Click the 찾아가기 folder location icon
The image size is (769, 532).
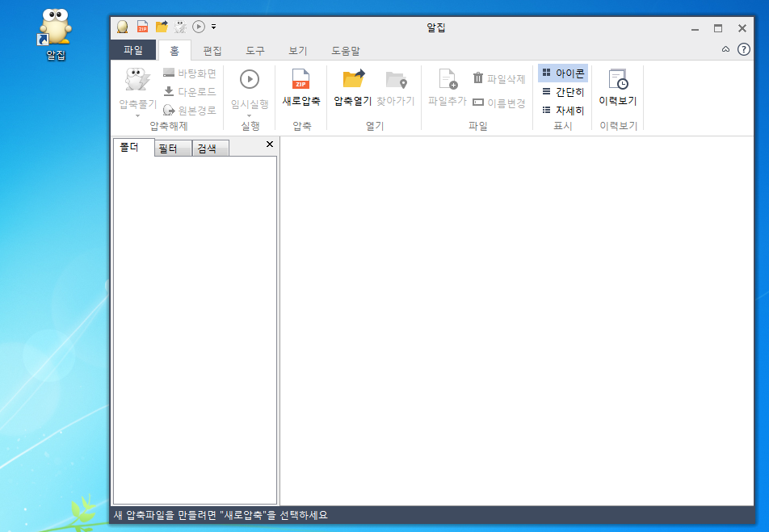coord(397,80)
